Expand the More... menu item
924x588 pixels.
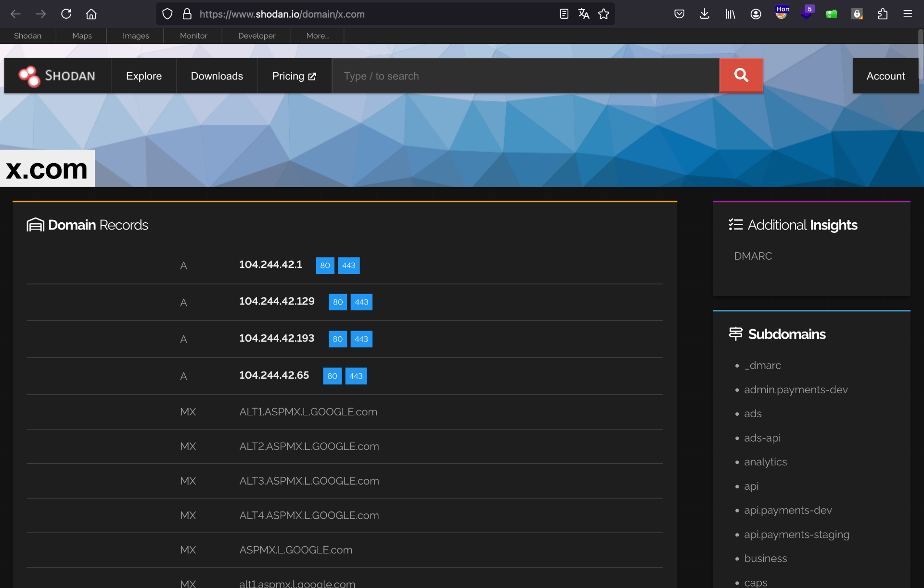(x=318, y=36)
